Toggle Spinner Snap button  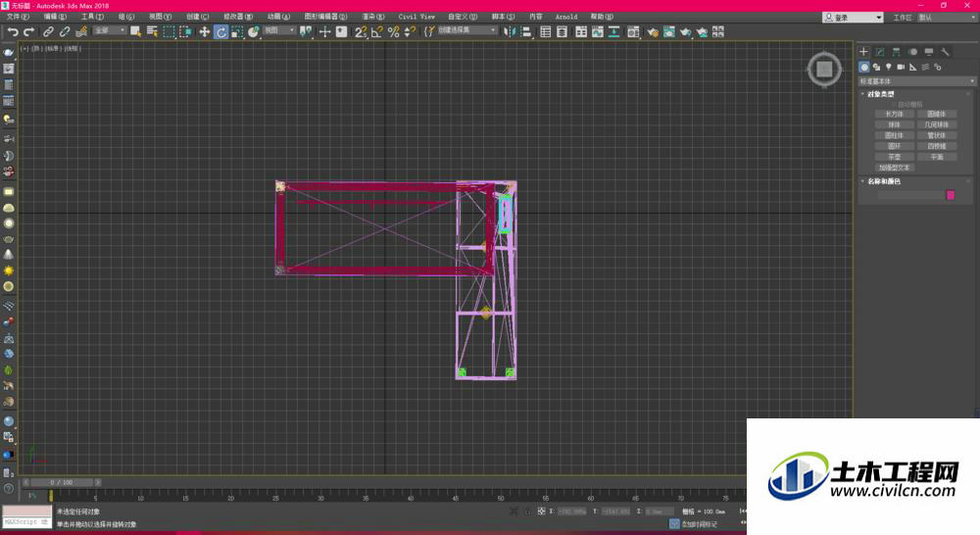(410, 31)
